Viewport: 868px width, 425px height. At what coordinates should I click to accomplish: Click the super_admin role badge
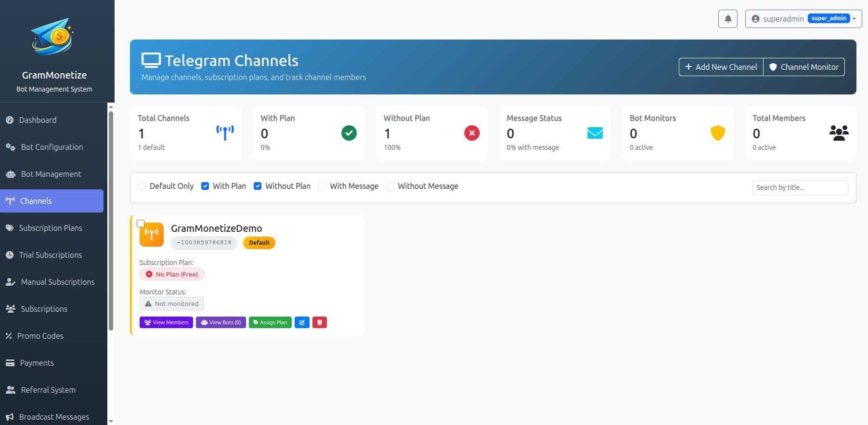pos(829,18)
